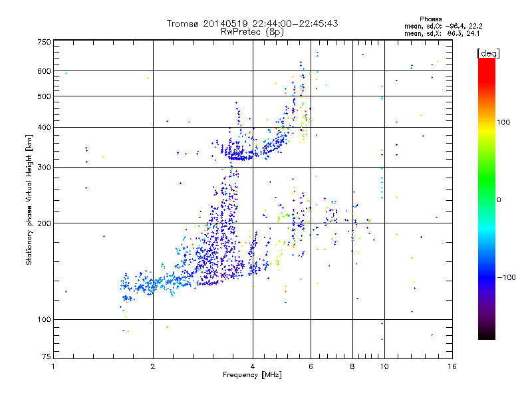Click the '[deg]' colorbar unit label
Screen dimensions: 532x399
click(x=488, y=53)
